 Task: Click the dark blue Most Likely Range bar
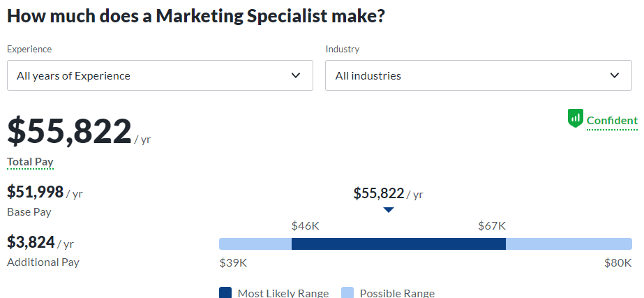point(398,244)
